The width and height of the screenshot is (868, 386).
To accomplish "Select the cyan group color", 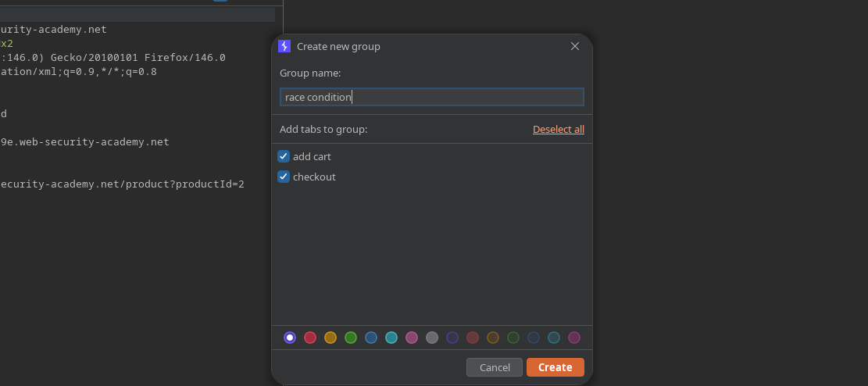I will pos(391,338).
